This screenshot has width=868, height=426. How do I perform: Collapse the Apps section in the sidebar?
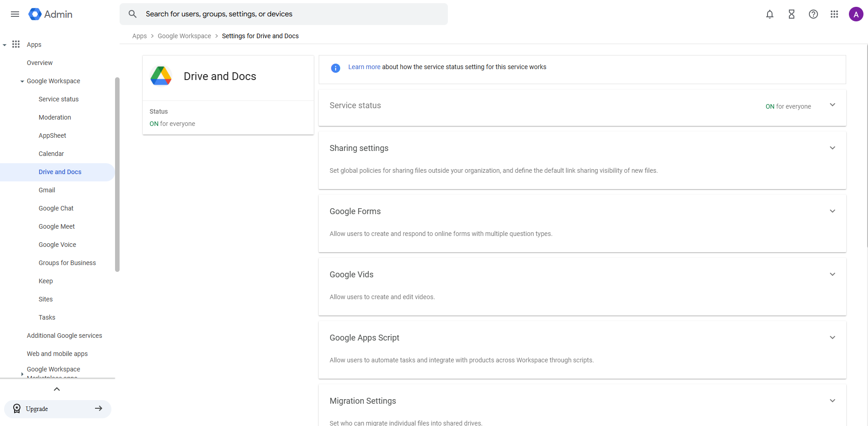(5, 45)
